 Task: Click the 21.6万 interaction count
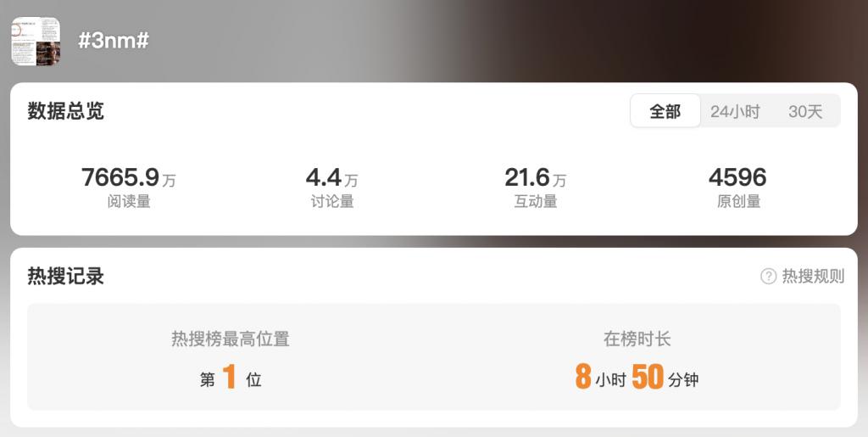click(536, 178)
